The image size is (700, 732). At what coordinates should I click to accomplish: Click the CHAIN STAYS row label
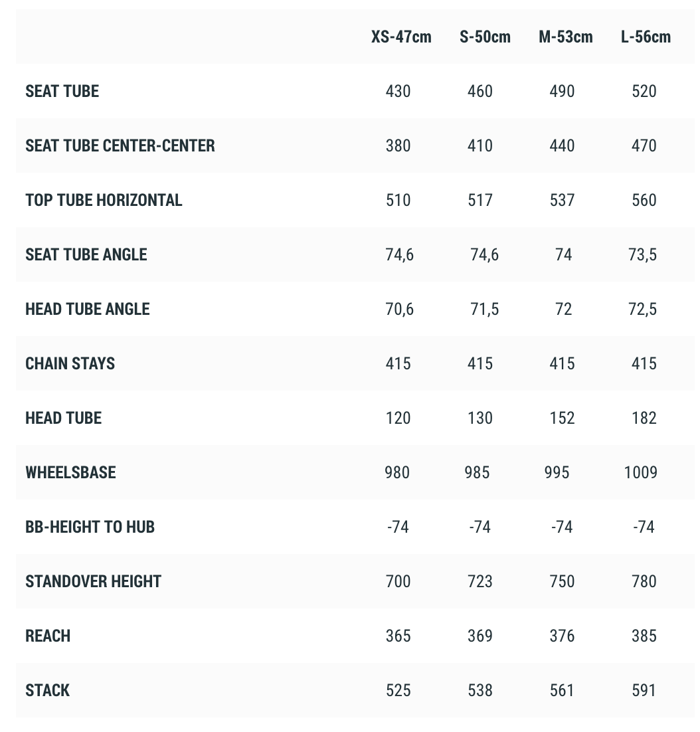[x=70, y=363]
